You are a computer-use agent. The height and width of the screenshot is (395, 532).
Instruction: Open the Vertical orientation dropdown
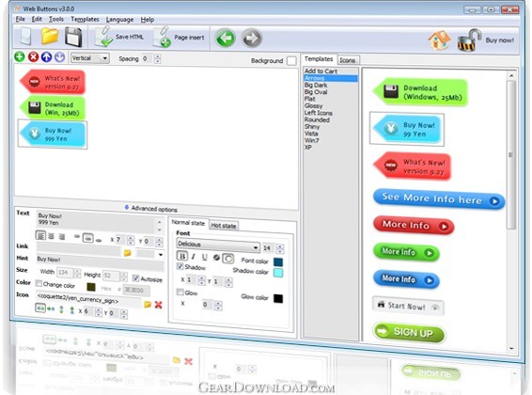pyautogui.click(x=90, y=58)
